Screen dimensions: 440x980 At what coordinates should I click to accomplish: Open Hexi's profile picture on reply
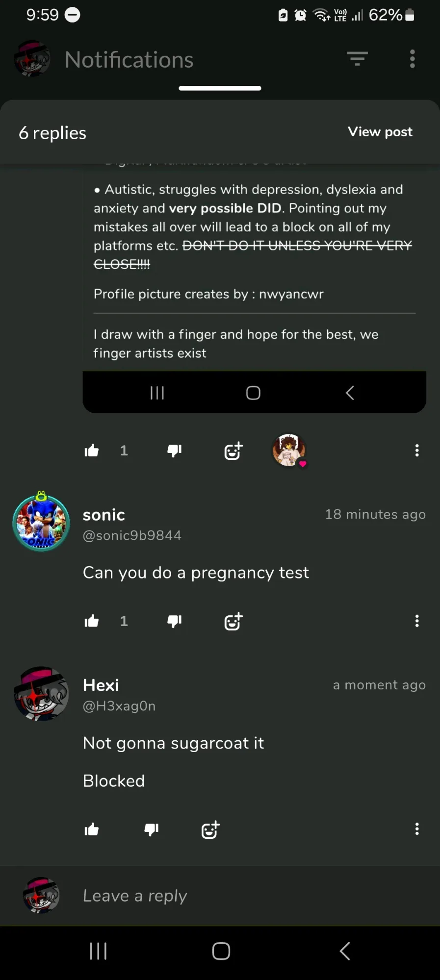tap(41, 694)
